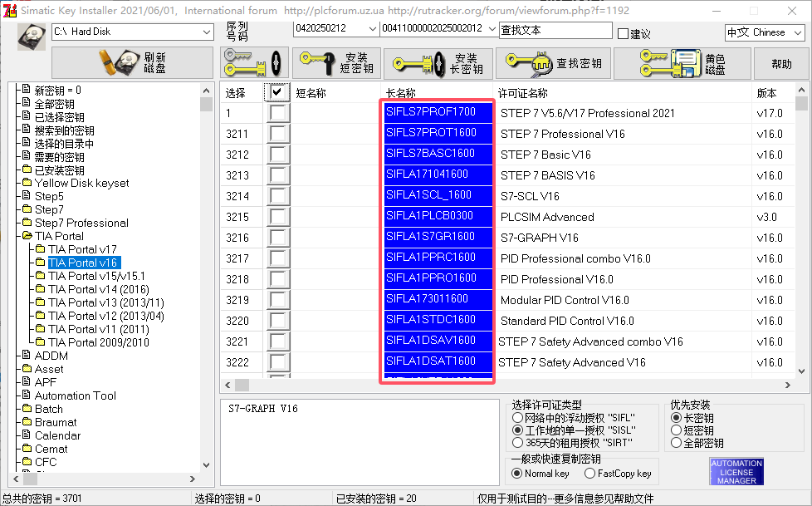Select TIA Portal 2009/2010 folder
This screenshot has width=812, height=506.
pos(99,342)
